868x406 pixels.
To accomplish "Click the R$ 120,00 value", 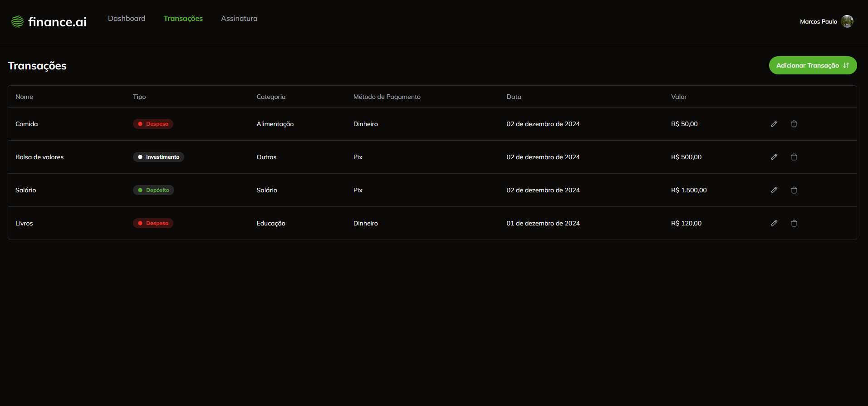I will click(687, 223).
